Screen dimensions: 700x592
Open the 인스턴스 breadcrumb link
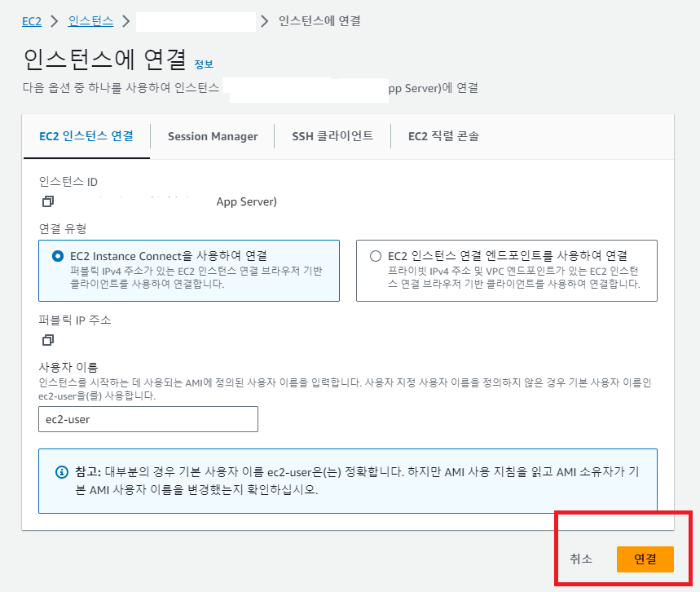[x=90, y=21]
